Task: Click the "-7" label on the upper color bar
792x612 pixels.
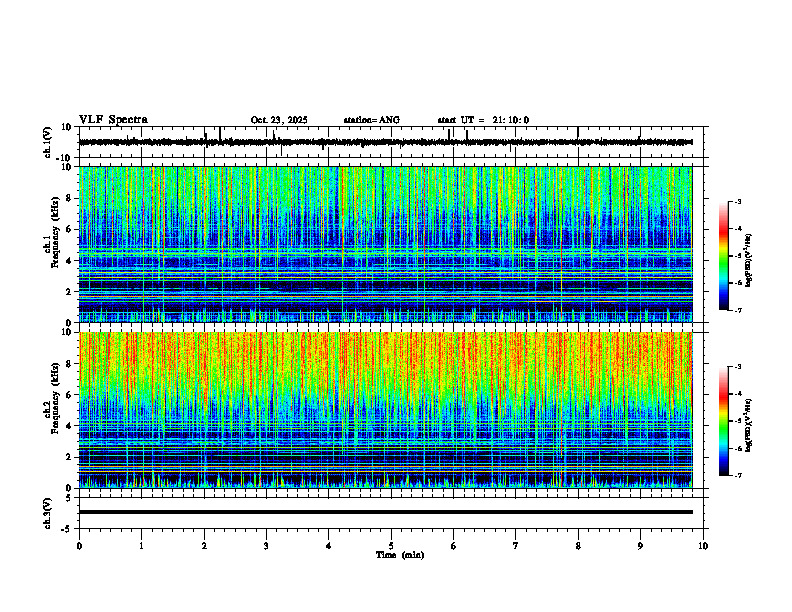Action: tap(738, 310)
